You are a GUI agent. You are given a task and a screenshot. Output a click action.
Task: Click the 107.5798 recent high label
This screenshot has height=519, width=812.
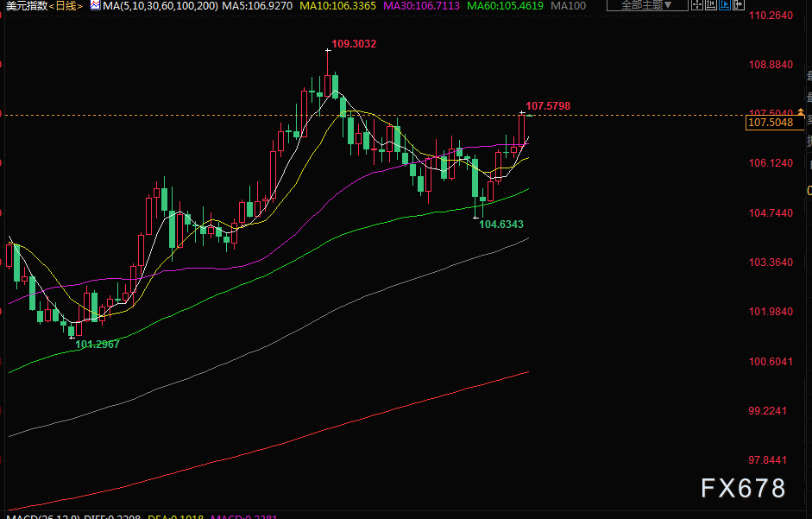[x=548, y=106]
